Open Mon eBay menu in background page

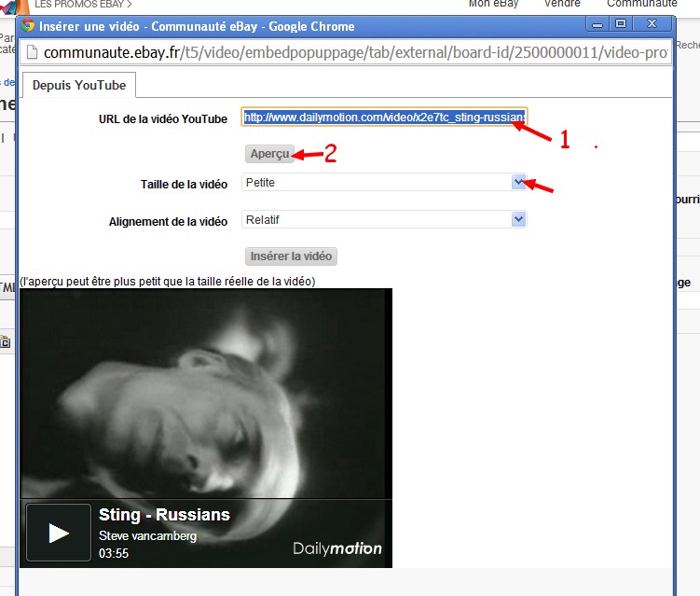point(493,4)
